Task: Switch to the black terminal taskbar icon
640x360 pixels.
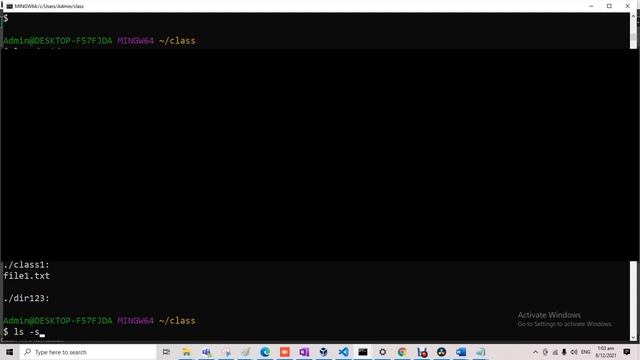Action: pos(363,352)
